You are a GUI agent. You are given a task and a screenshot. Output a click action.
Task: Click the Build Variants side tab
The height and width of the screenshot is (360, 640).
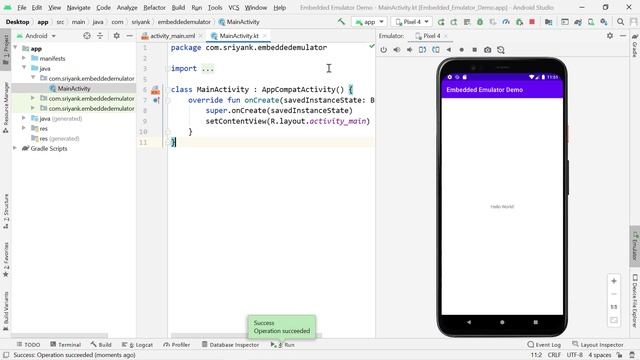(x=6, y=311)
